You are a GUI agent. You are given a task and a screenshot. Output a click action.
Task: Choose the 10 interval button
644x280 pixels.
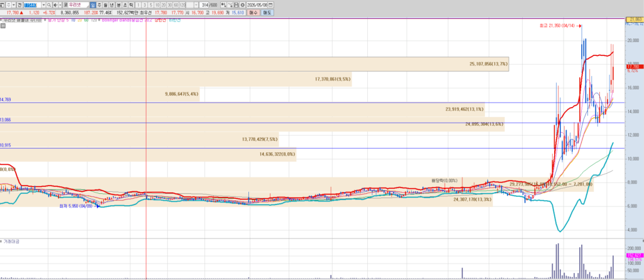click(157, 5)
